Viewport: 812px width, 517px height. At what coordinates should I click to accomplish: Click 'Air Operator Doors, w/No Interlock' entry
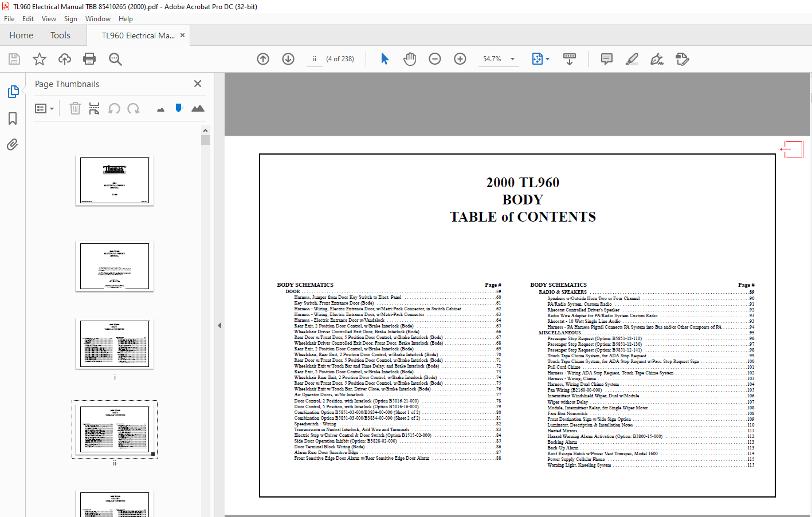329,394
